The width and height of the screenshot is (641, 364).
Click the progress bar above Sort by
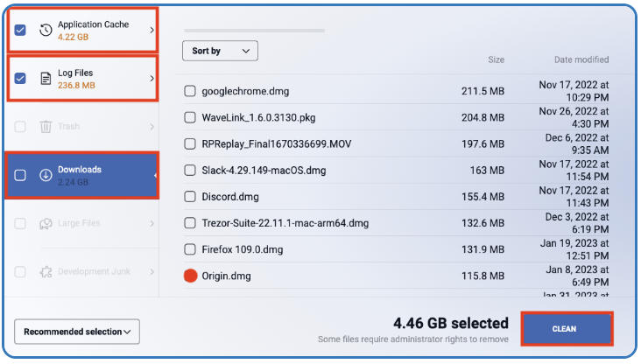[254, 31]
